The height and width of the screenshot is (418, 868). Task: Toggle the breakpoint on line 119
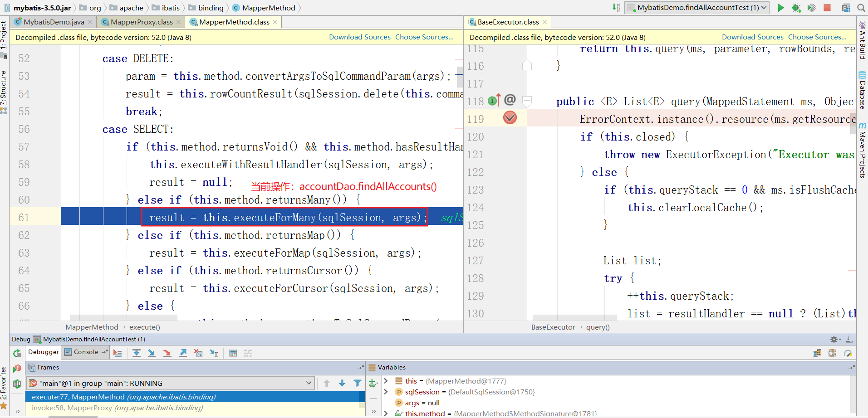tap(510, 118)
